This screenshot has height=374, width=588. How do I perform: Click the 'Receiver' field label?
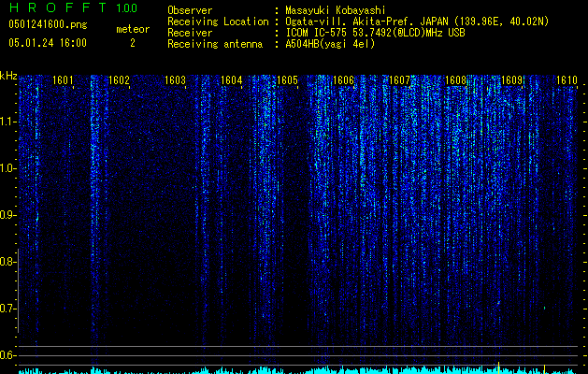coord(190,33)
